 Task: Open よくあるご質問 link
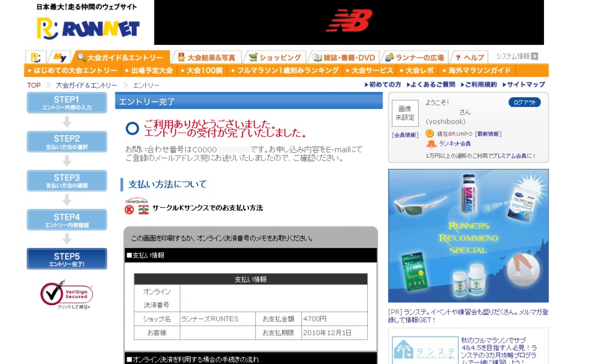(x=431, y=84)
